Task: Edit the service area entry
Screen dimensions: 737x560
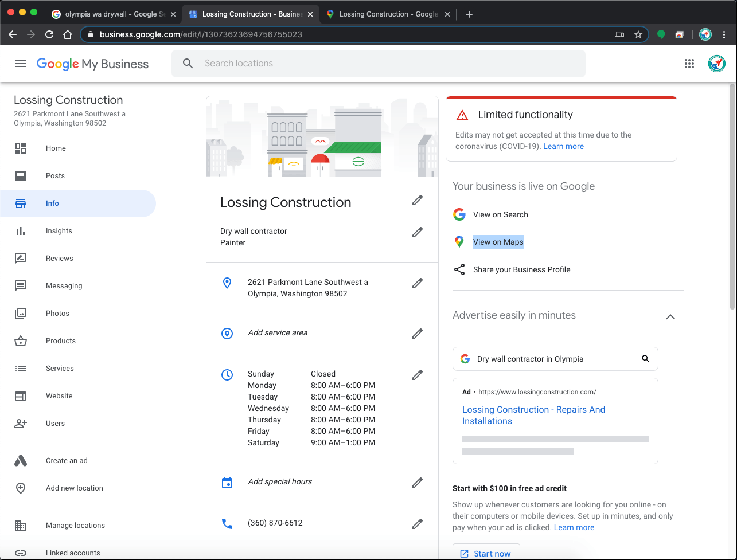Action: (x=418, y=334)
